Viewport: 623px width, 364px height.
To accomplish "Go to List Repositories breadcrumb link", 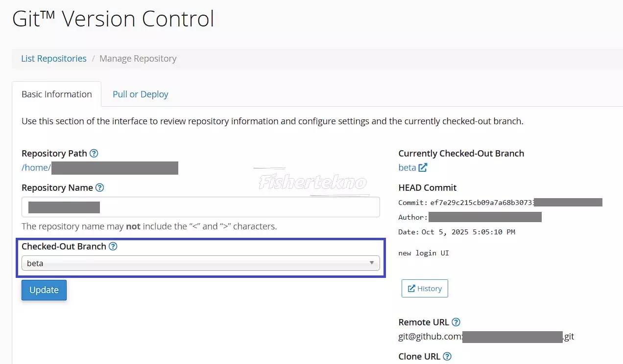I will click(54, 59).
